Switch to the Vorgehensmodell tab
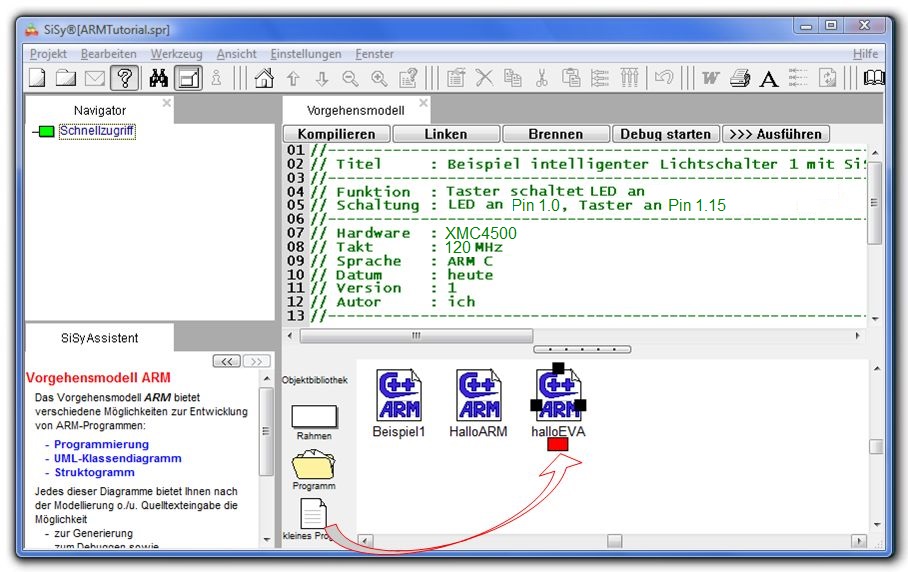This screenshot has width=908, height=572. (355, 110)
